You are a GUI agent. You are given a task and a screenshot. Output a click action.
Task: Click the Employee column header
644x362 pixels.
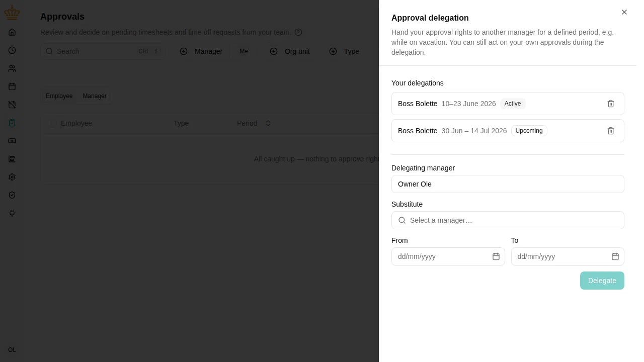(x=76, y=123)
